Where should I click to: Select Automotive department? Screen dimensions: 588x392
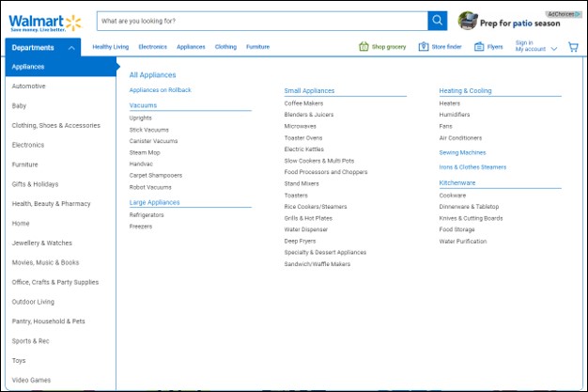(x=28, y=86)
